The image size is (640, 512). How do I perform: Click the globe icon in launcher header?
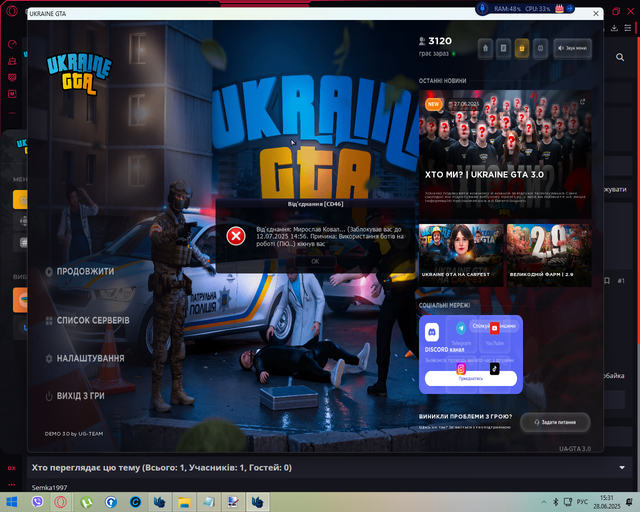[540, 49]
